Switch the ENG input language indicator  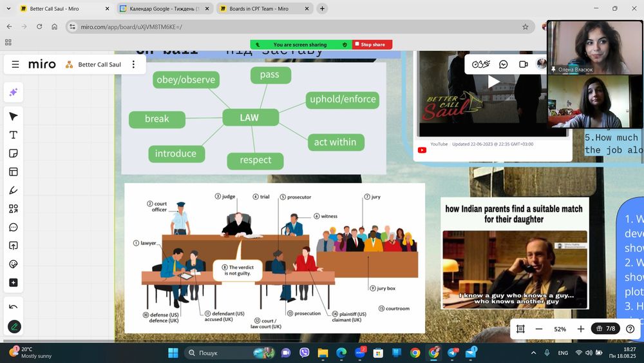pyautogui.click(x=563, y=353)
